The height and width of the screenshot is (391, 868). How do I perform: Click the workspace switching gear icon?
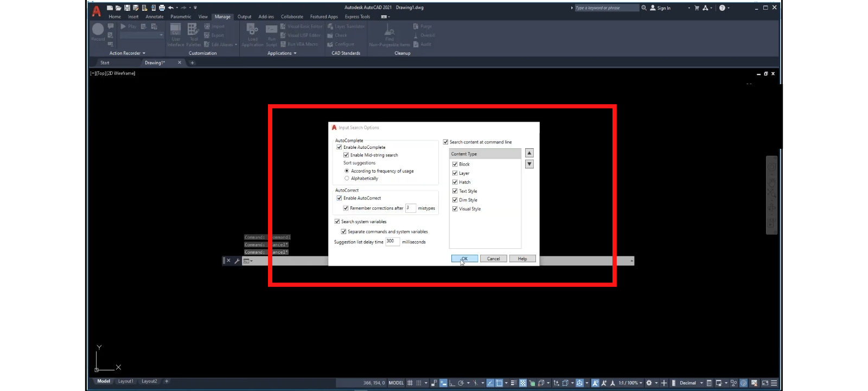(649, 383)
